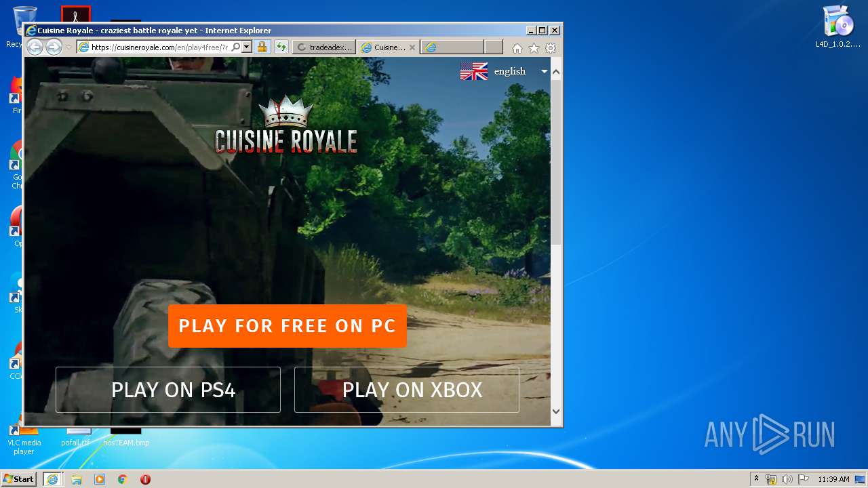Open the volume speaker tray icon
868x488 pixels.
pos(787,479)
